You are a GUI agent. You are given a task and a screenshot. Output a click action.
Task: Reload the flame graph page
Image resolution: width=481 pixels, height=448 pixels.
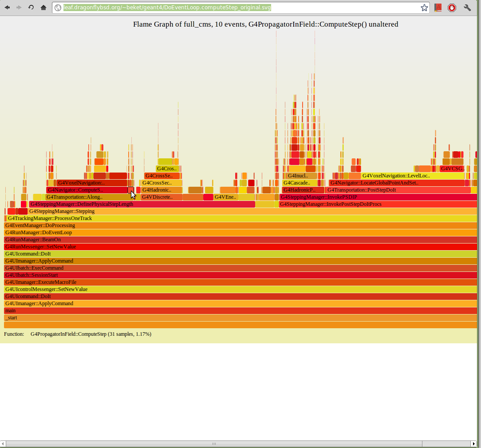pyautogui.click(x=31, y=8)
